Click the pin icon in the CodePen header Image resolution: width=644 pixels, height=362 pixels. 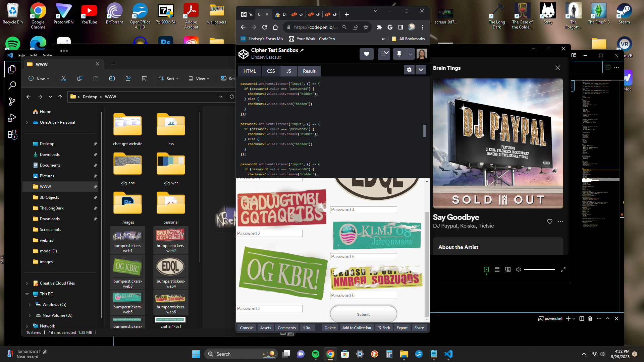click(399, 54)
